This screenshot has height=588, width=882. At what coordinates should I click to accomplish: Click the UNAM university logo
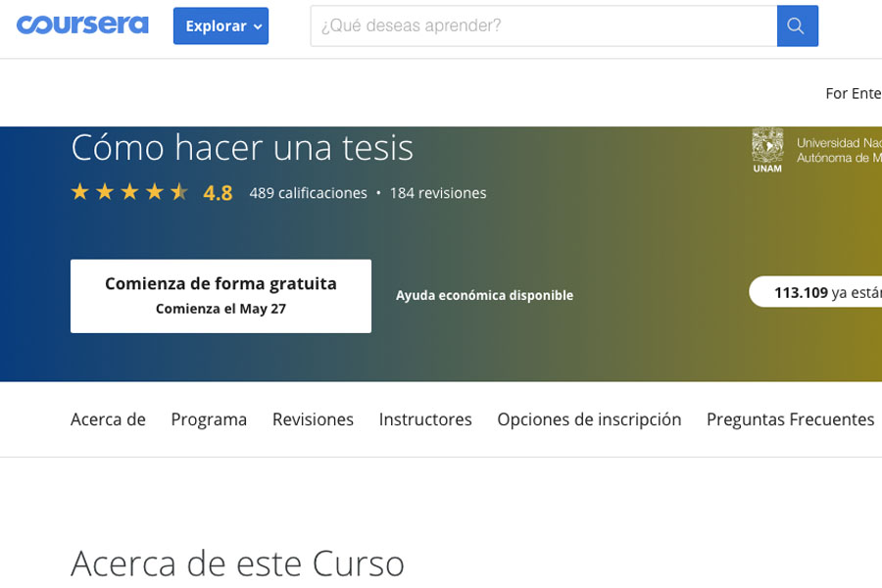(x=767, y=150)
